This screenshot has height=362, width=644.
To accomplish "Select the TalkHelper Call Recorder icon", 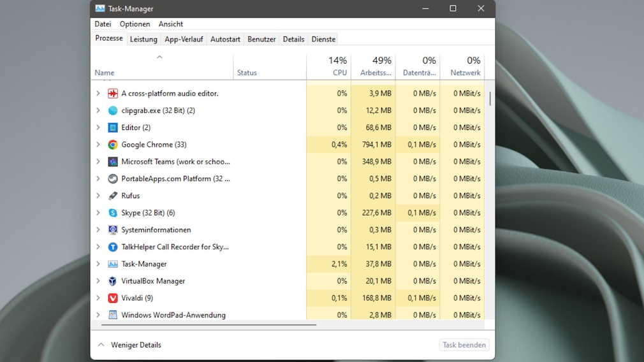I will tap(113, 247).
